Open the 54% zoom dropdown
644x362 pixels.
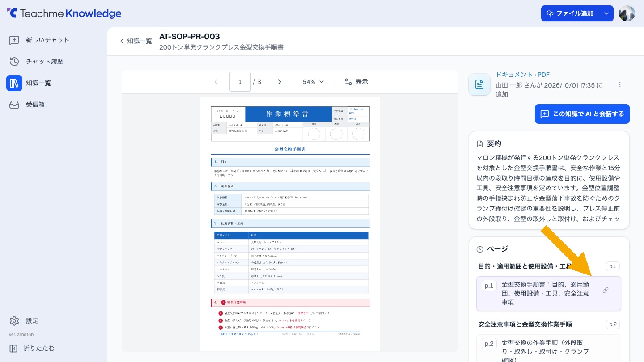click(x=314, y=82)
